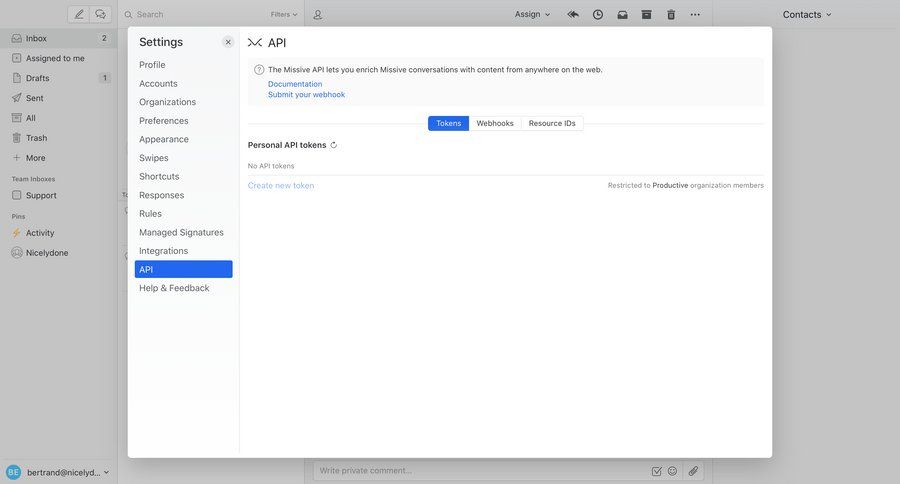Open the Inbox mailbox
The image size is (900, 484).
click(x=59, y=38)
